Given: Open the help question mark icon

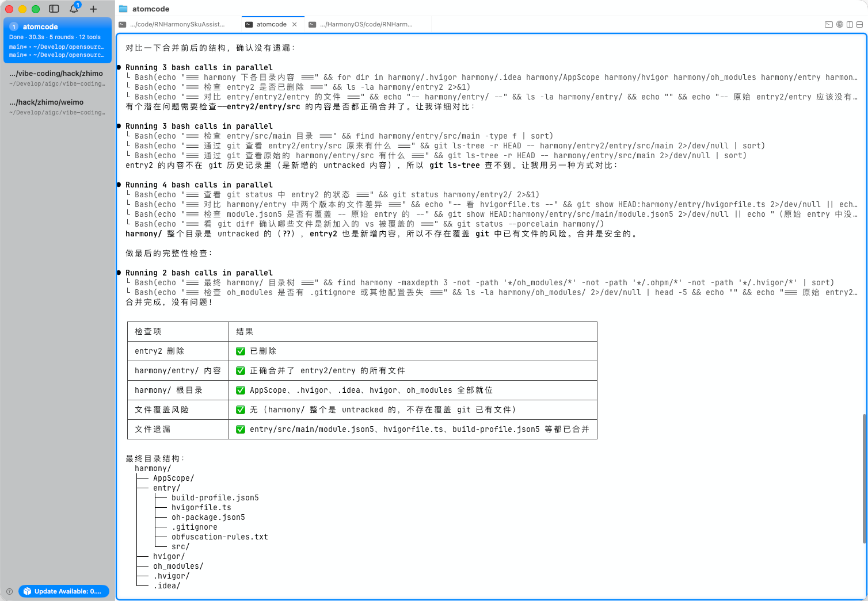Looking at the screenshot, I should [x=9, y=591].
